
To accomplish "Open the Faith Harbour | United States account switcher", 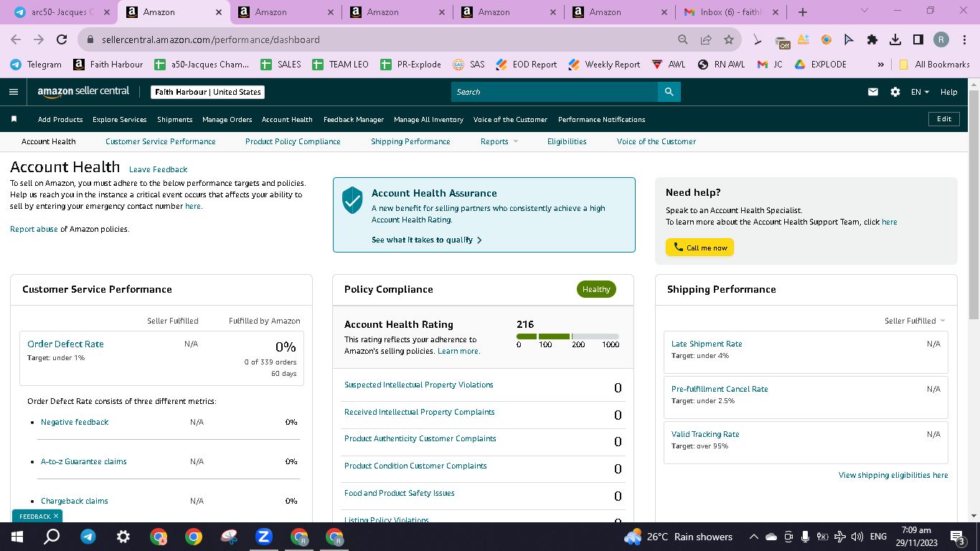I will (208, 92).
